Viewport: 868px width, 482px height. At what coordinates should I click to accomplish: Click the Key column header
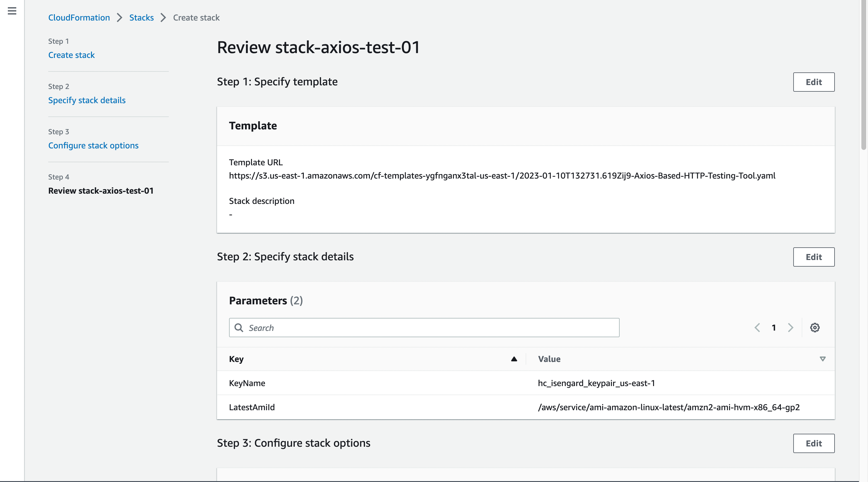pos(236,359)
